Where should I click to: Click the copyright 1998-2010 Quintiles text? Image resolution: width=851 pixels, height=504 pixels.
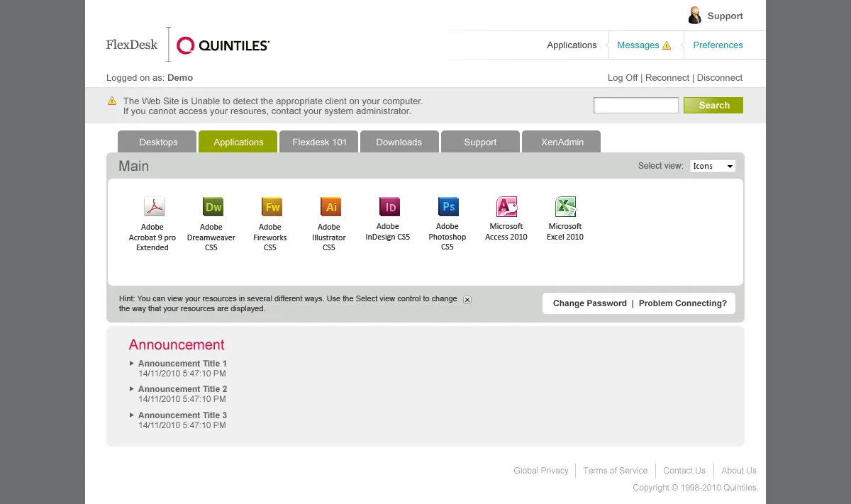695,488
